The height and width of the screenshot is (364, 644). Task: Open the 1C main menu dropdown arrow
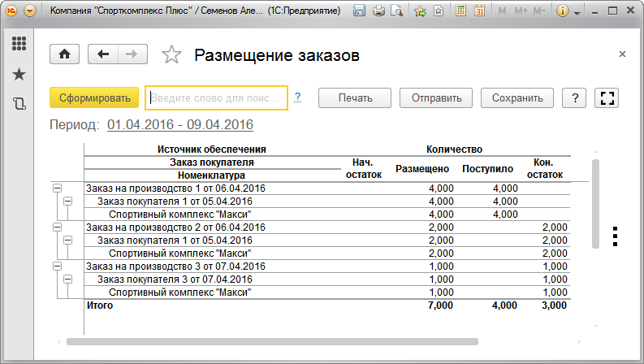[x=29, y=11]
